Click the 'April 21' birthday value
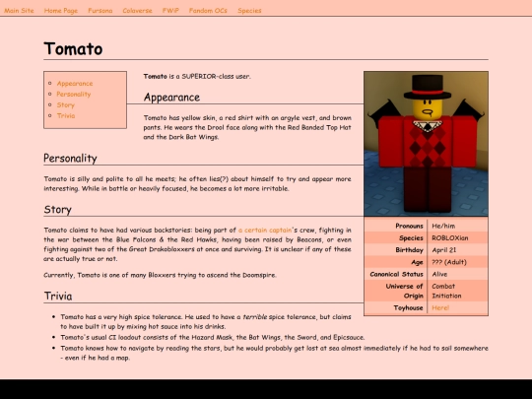Image resolution: width=532 pixels, height=399 pixels. (443, 250)
